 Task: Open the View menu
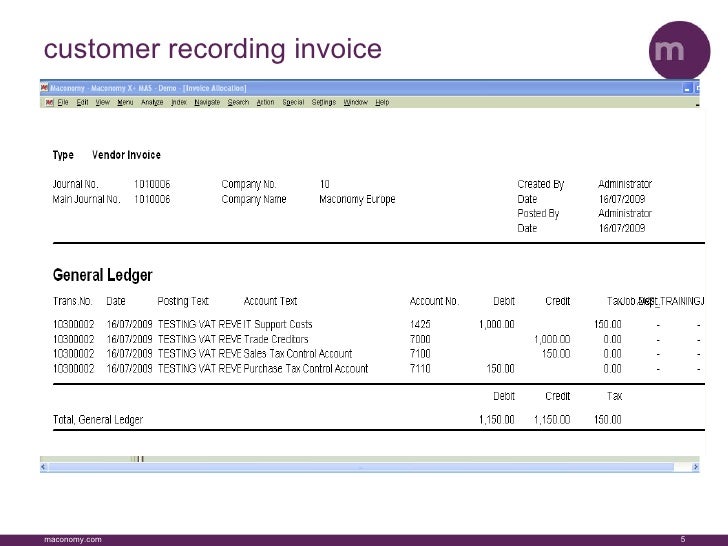pyautogui.click(x=103, y=103)
